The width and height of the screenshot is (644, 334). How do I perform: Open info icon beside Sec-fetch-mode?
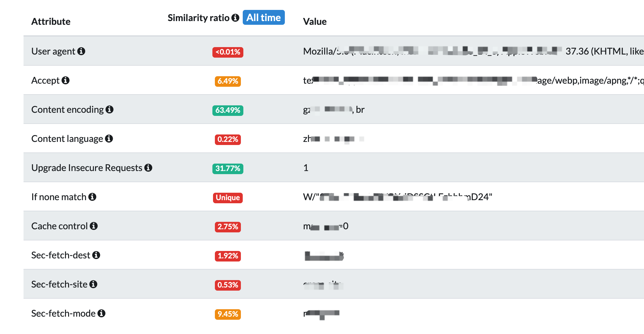102,313
